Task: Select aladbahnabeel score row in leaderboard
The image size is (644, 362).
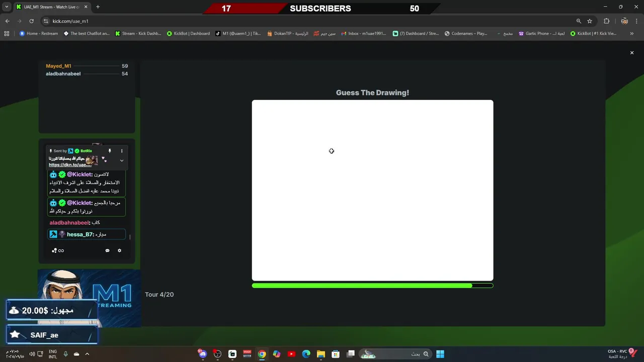Action: (87, 73)
